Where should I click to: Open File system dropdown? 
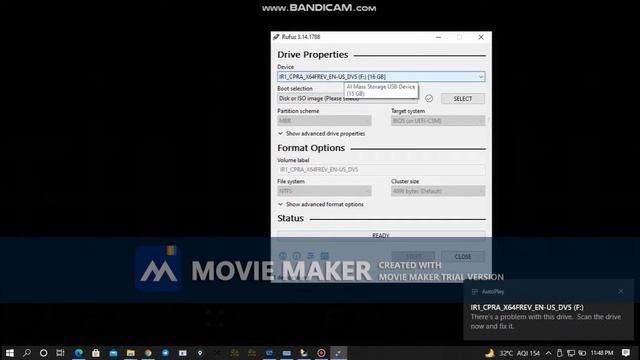324,191
